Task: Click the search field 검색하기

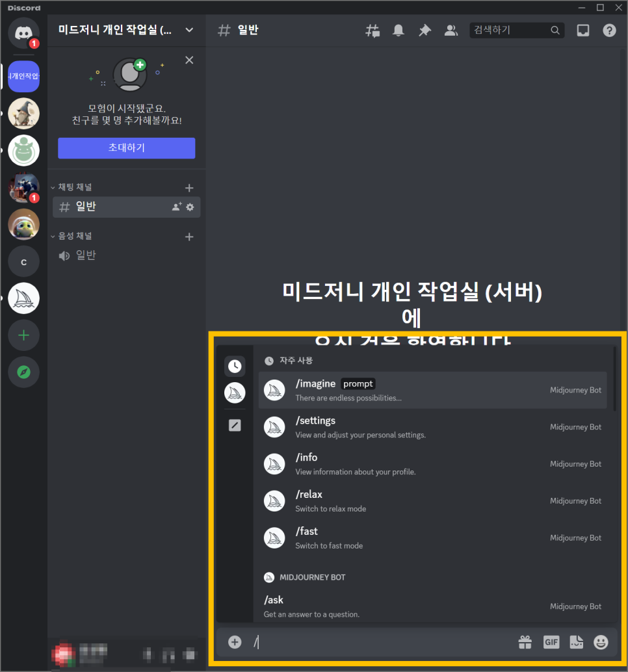Action: coord(517,30)
